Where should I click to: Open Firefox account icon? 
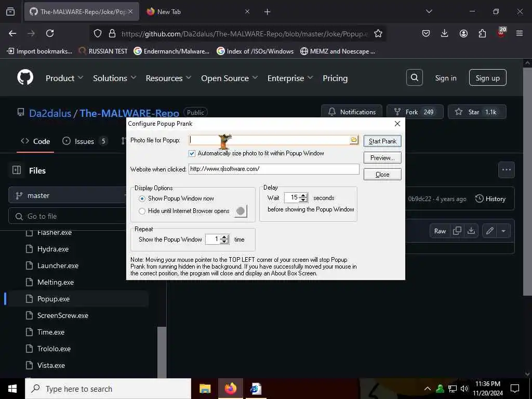click(x=463, y=33)
